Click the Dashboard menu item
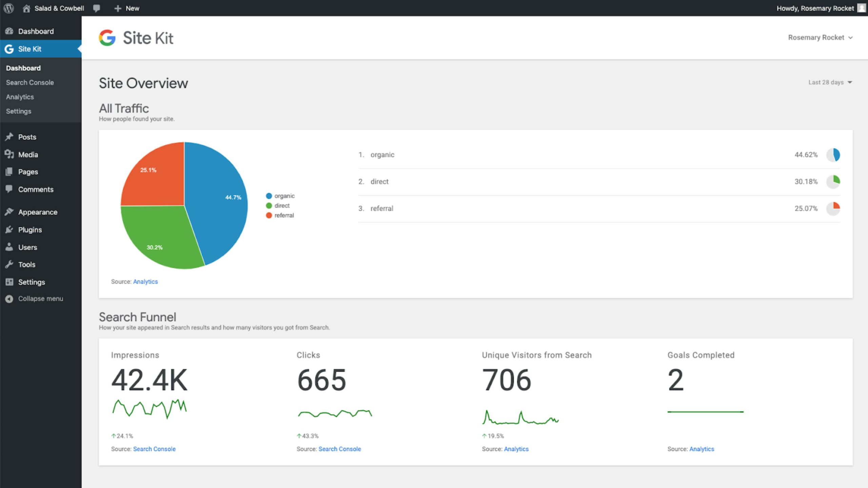This screenshot has height=488, width=868. pos(23,67)
